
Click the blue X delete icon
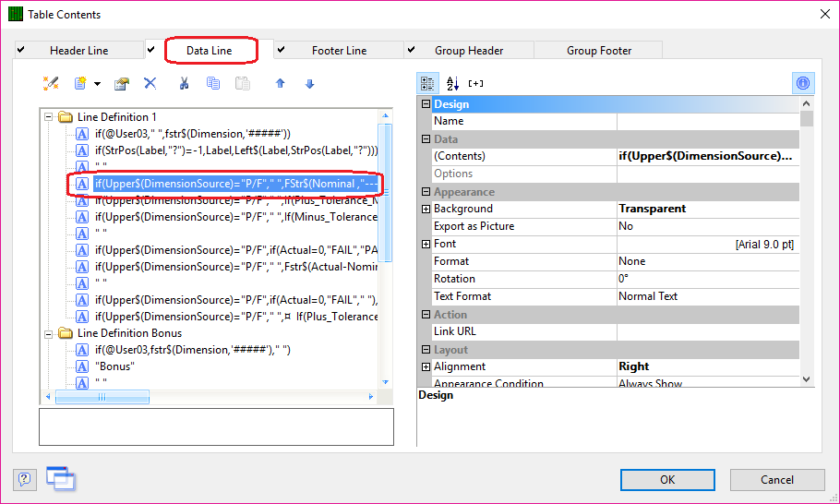pos(150,83)
